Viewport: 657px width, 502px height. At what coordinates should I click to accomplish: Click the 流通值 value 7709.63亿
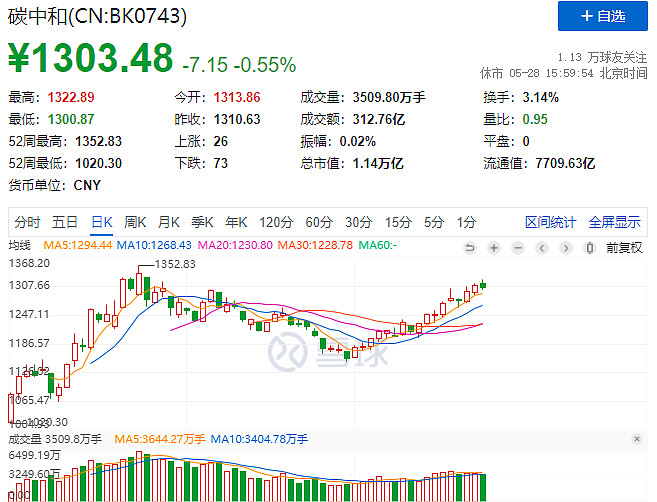[x=565, y=163]
